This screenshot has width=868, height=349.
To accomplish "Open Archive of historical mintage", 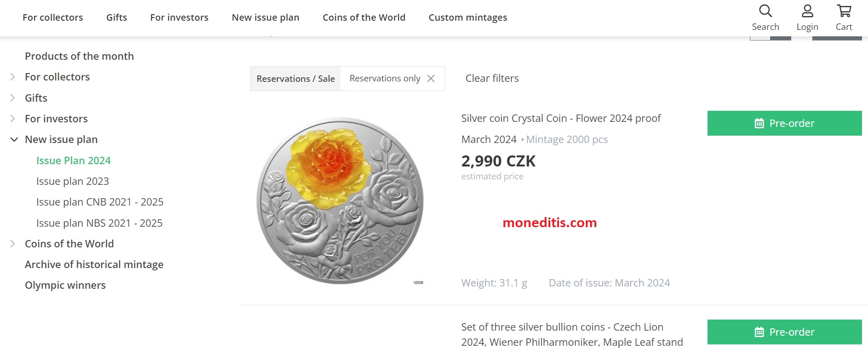I will click(94, 264).
